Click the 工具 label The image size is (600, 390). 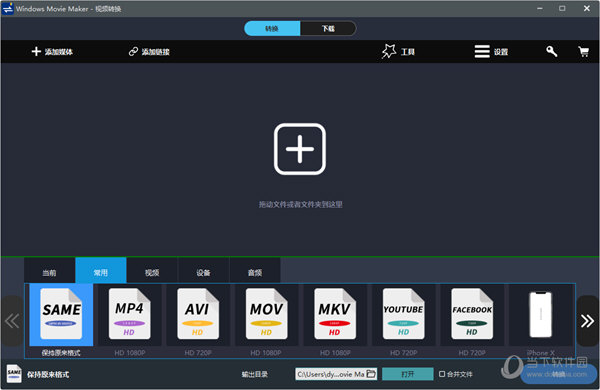[408, 52]
